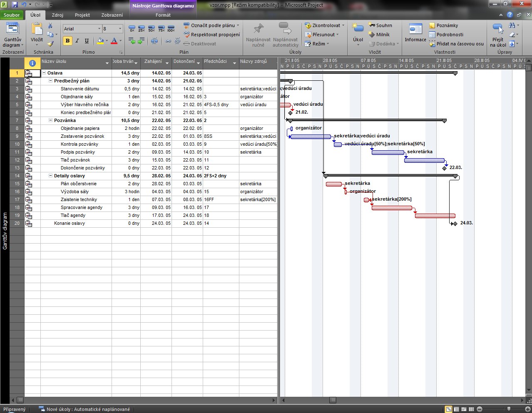Collapse the Pozvánka summary task
532x413 pixels.
(x=51, y=121)
